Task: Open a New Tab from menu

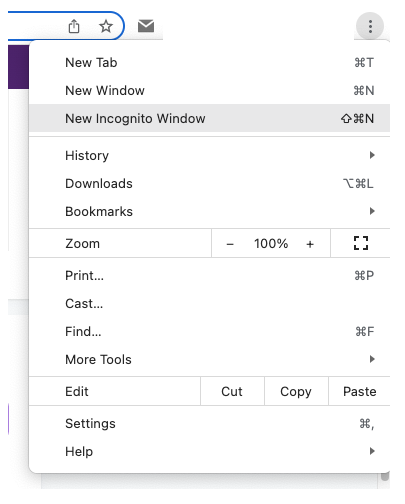Action: [x=209, y=63]
